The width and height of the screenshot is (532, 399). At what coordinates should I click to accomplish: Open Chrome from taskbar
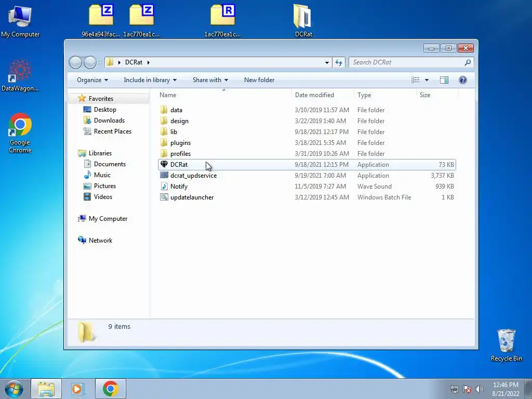110,389
